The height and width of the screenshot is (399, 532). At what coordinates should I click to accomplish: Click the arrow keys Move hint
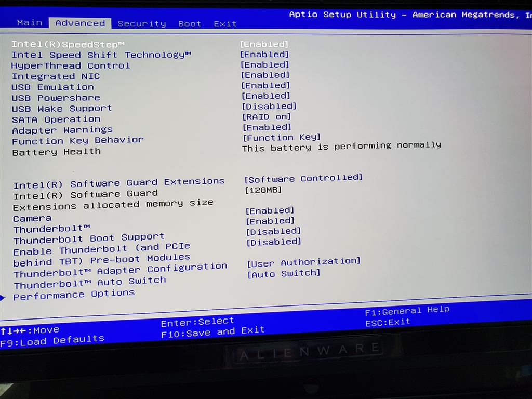point(30,330)
